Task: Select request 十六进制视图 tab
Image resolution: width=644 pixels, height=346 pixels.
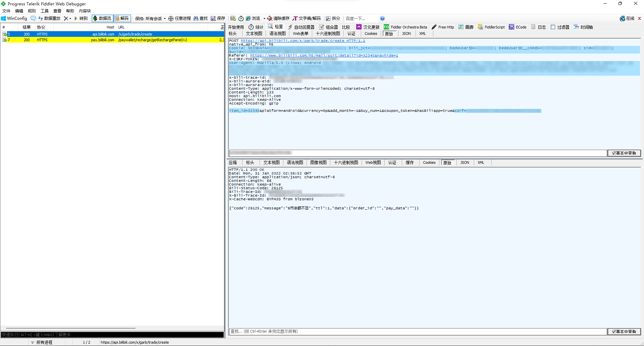Action: (328, 33)
